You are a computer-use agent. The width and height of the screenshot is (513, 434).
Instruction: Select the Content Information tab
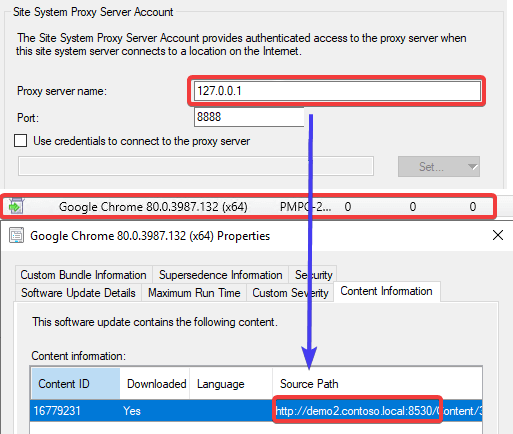coord(387,291)
